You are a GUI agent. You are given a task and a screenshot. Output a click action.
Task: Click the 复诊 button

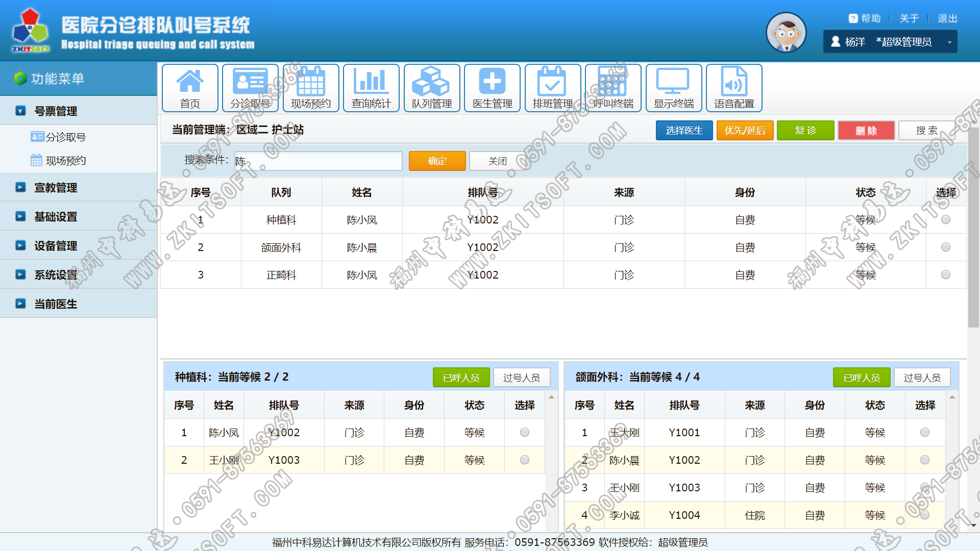[805, 130]
